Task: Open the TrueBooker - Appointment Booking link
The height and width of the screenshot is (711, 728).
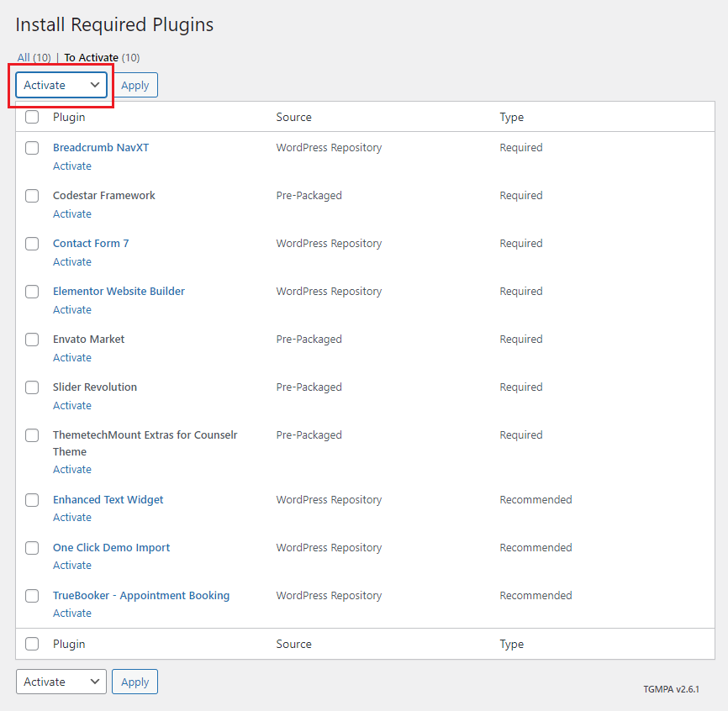Action: (140, 595)
